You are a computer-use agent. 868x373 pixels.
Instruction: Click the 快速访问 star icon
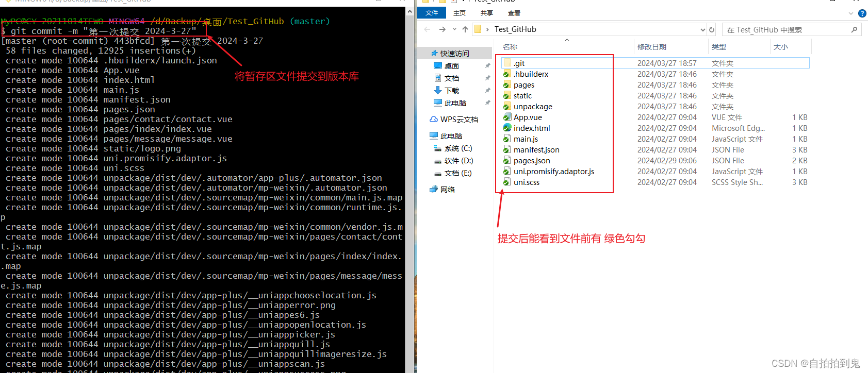[x=434, y=53]
